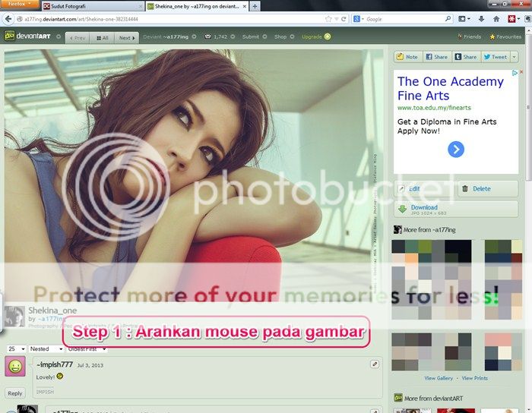Image resolution: width=532 pixels, height=413 pixels.
Task: Switch to the Sudut Fotografi tab
Action: point(67,6)
